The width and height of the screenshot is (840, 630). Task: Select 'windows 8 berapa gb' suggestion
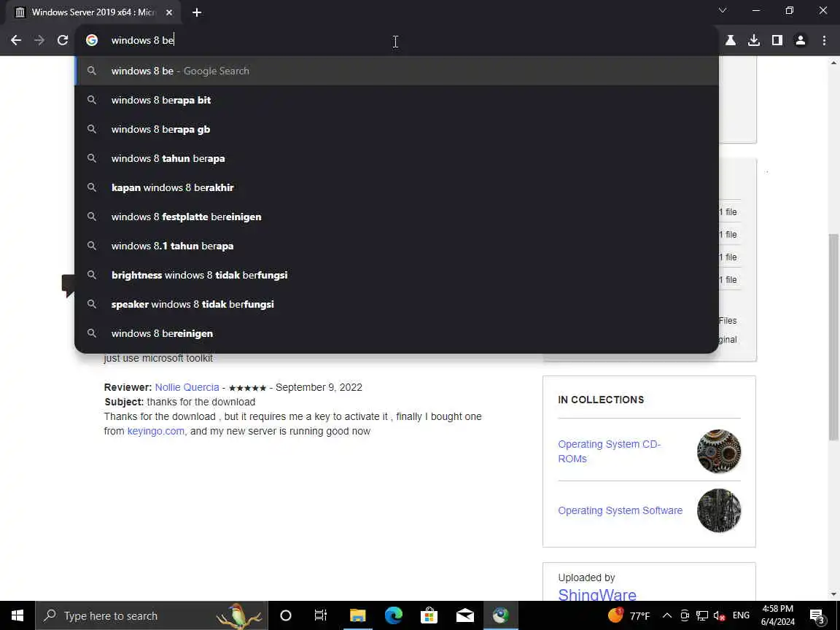[397, 129]
